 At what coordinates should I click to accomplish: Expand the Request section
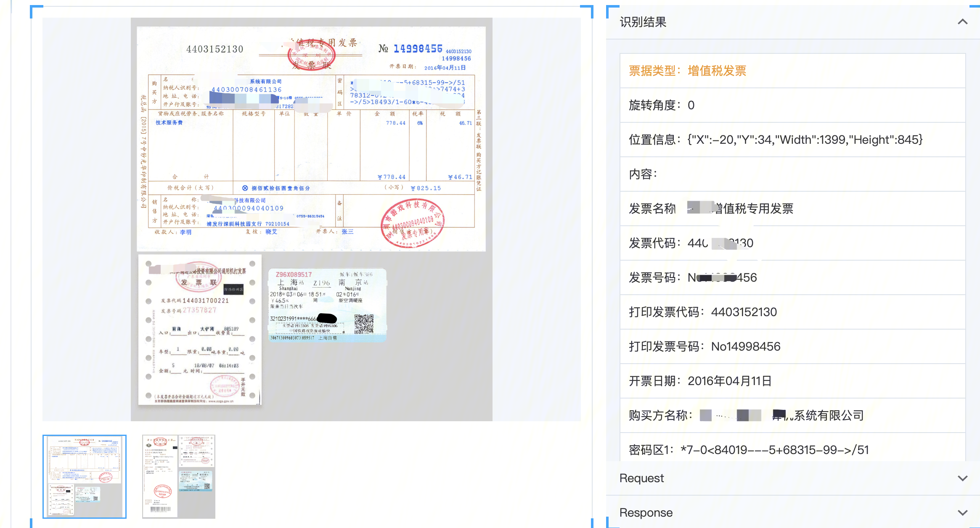click(793, 478)
